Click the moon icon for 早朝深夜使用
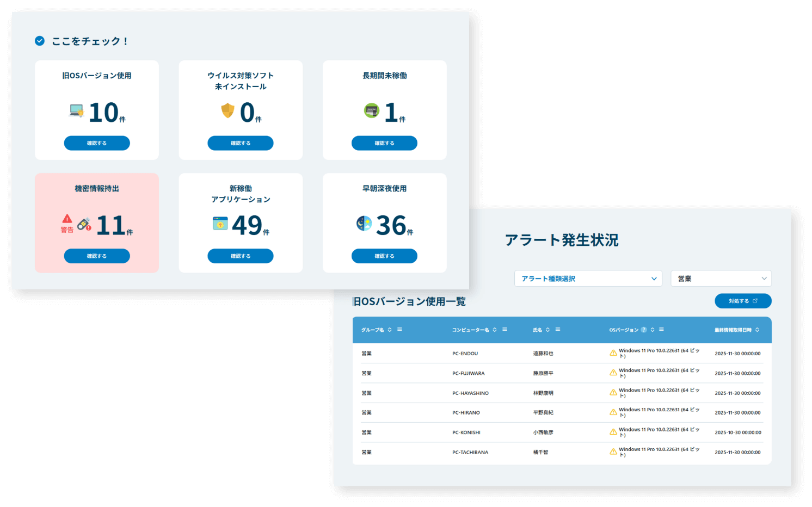This screenshot has width=812, height=507. (364, 224)
